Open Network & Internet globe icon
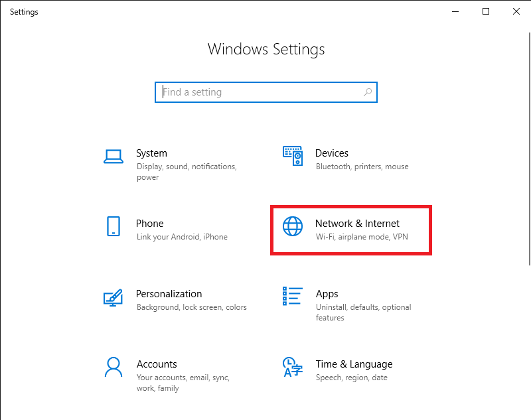Image resolution: width=531 pixels, height=420 pixels. [293, 226]
